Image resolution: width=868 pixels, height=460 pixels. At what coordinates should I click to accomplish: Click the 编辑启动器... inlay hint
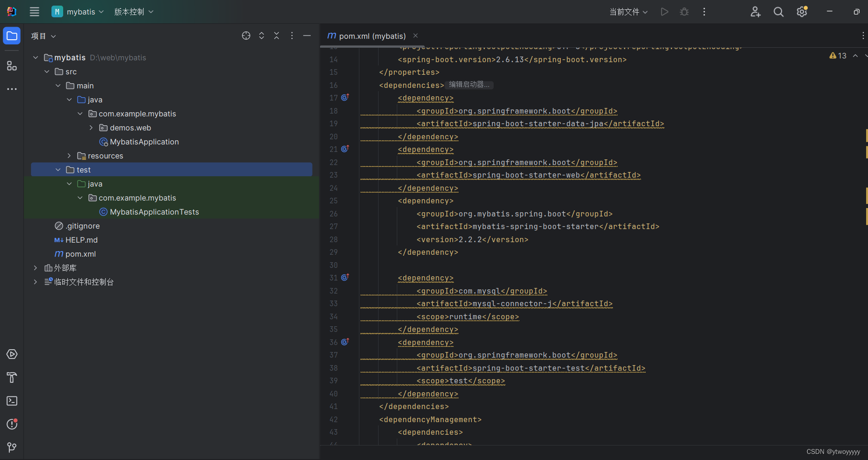[x=469, y=85]
